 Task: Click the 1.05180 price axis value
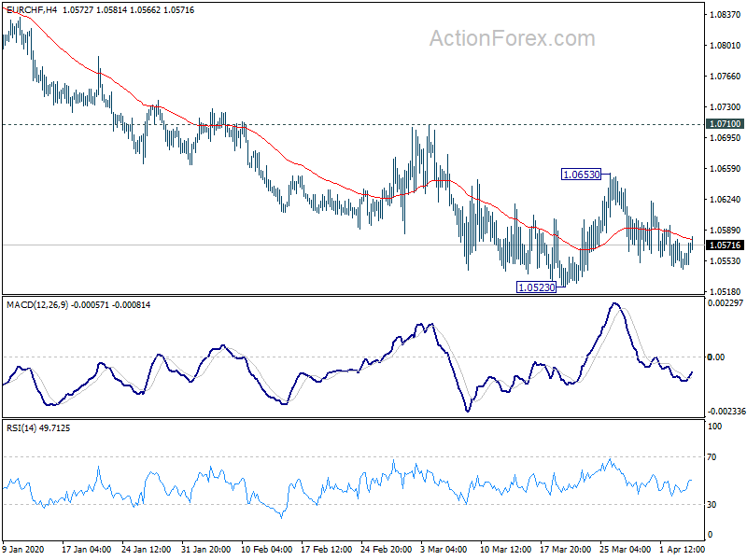click(726, 291)
